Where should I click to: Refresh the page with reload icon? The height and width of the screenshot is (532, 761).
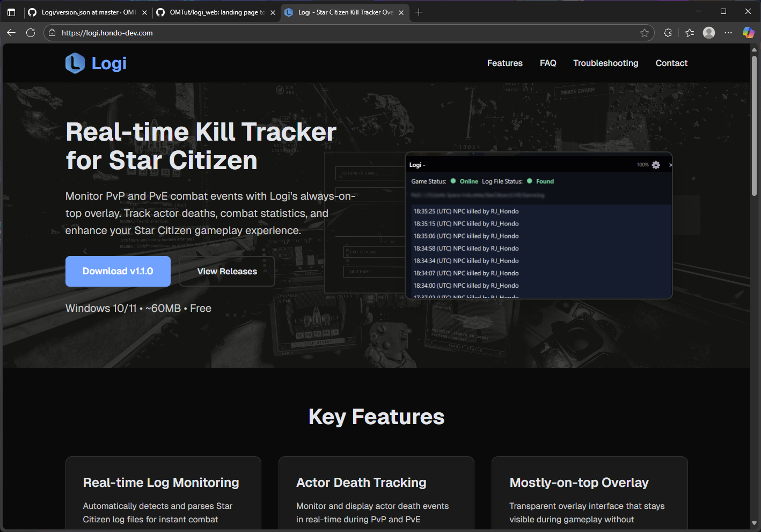(31, 33)
